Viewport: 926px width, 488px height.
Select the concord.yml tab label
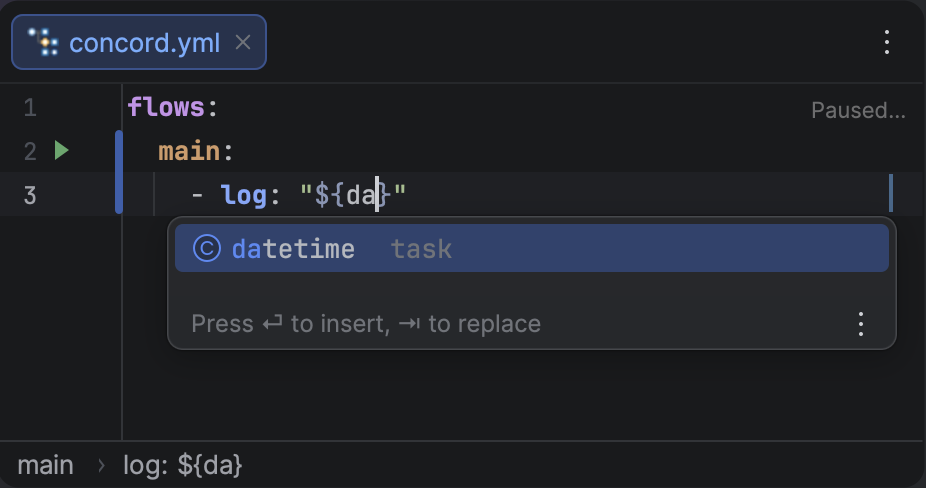(x=144, y=43)
